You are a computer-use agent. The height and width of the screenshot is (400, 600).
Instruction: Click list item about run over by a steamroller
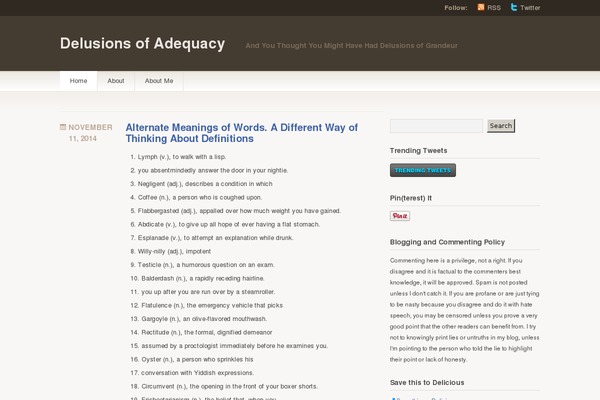pyautogui.click(x=208, y=292)
